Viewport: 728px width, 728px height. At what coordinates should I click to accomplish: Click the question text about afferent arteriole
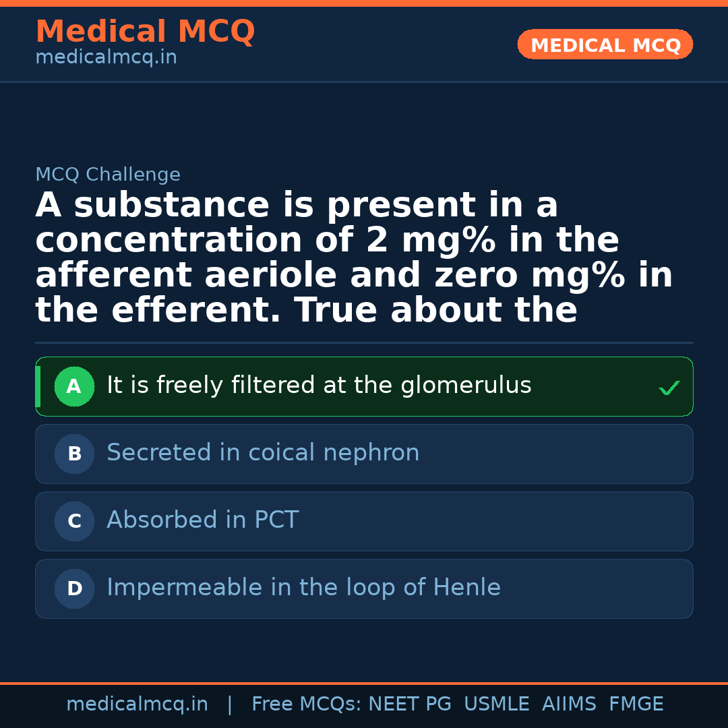click(x=354, y=258)
